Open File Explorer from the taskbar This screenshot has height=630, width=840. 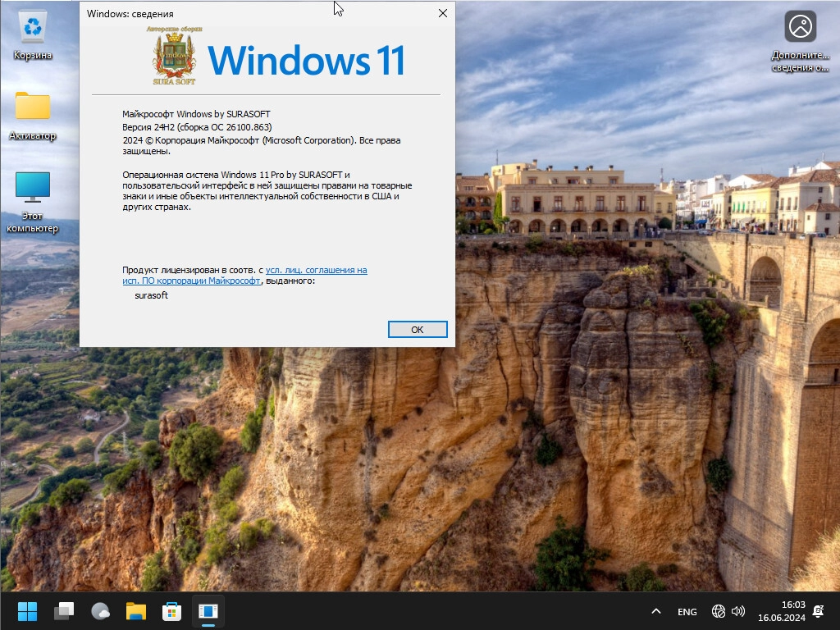[136, 610]
